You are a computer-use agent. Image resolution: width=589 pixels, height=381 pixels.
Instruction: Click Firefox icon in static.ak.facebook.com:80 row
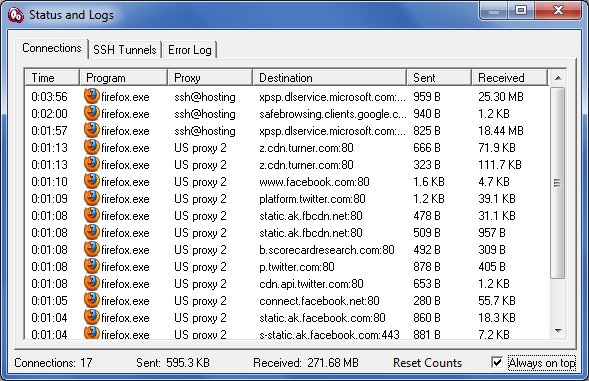click(x=92, y=317)
